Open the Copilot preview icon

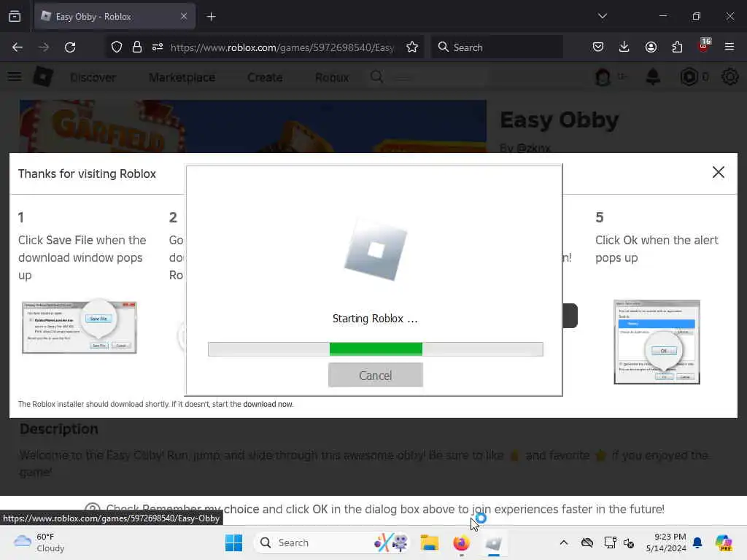(x=724, y=542)
